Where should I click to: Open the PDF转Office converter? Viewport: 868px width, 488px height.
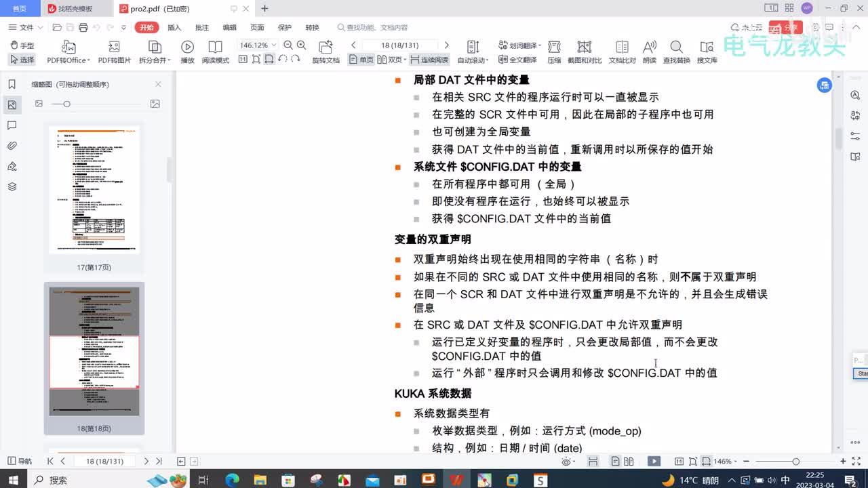(x=68, y=52)
